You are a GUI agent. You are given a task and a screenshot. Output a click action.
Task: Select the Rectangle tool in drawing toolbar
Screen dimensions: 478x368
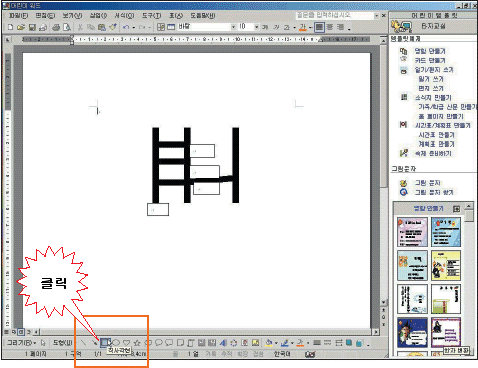(x=105, y=342)
